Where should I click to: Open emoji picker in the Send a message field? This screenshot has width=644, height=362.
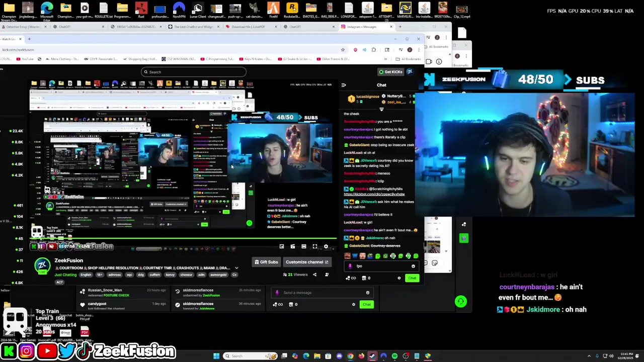pos(367,293)
